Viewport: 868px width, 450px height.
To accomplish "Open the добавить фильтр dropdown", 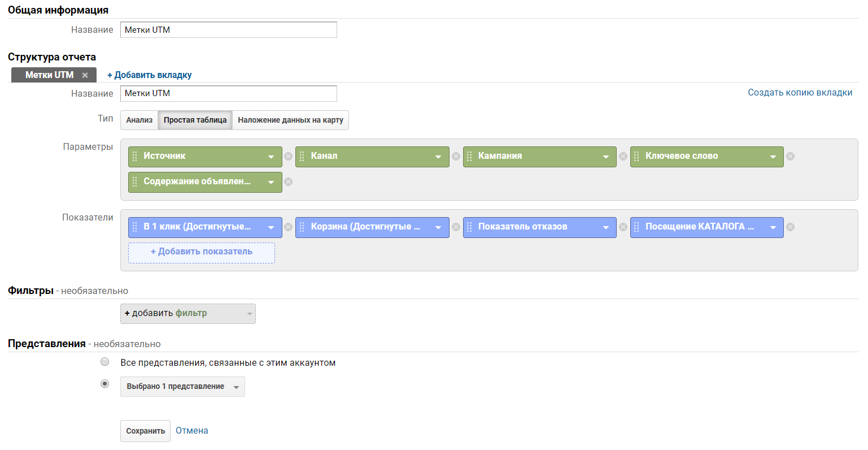I will [188, 314].
